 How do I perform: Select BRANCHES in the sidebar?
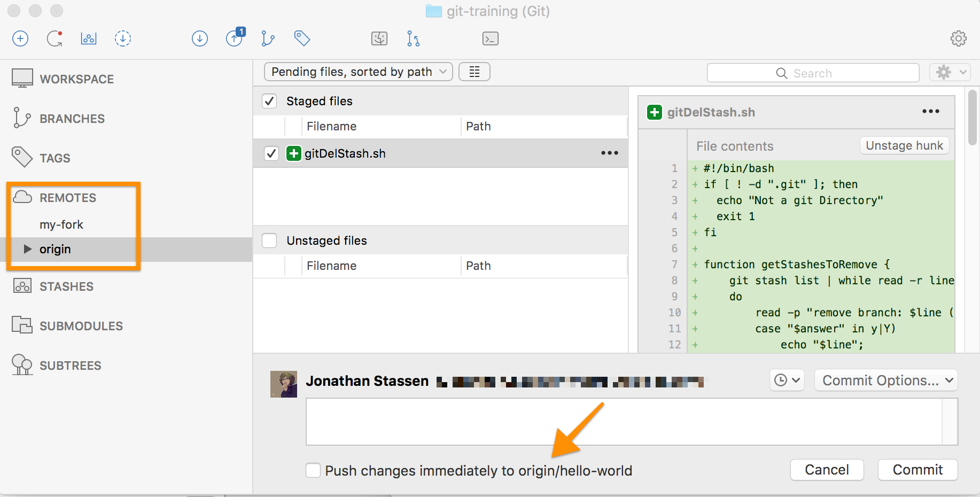tap(72, 119)
